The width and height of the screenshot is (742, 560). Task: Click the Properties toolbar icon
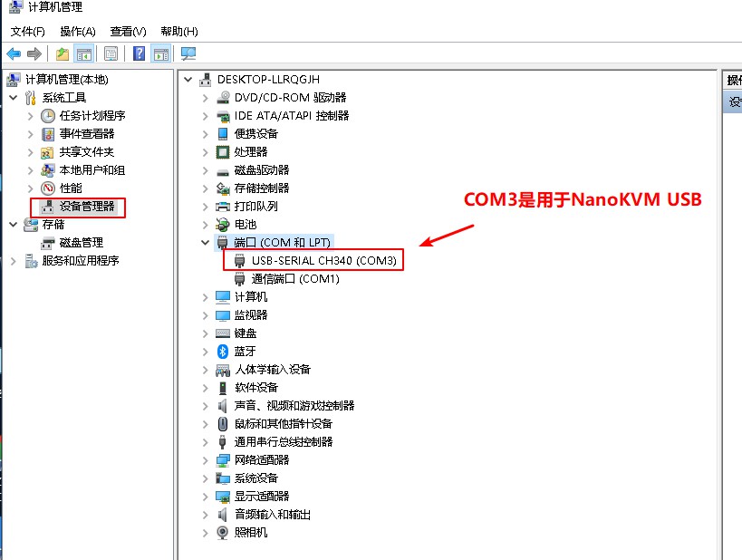111,54
